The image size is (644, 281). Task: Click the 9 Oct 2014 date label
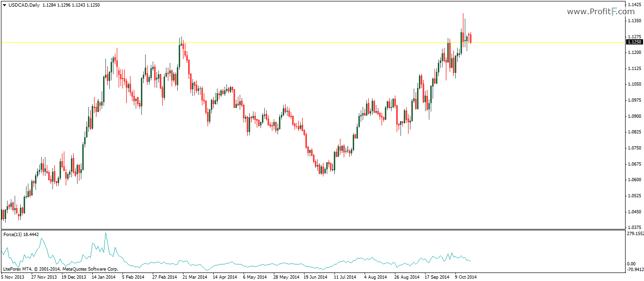point(465,277)
